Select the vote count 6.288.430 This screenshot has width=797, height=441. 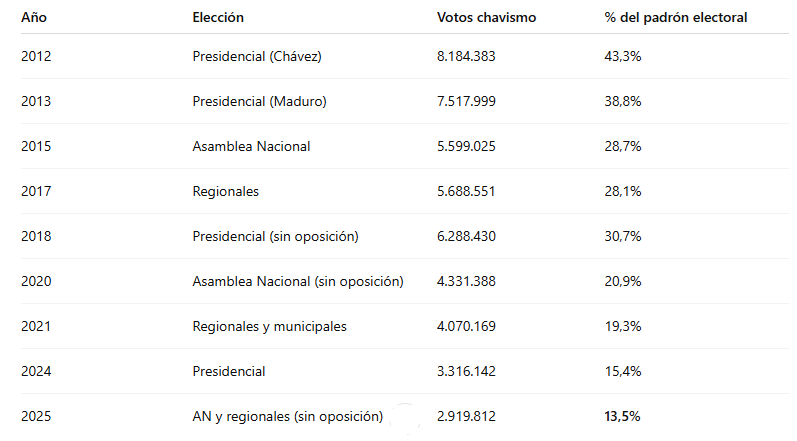click(466, 236)
